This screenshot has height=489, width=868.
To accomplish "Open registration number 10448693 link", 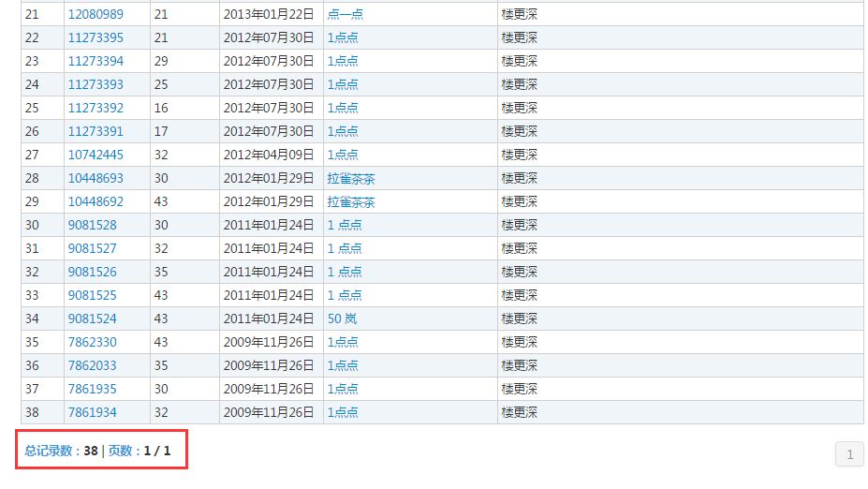I will click(96, 178).
